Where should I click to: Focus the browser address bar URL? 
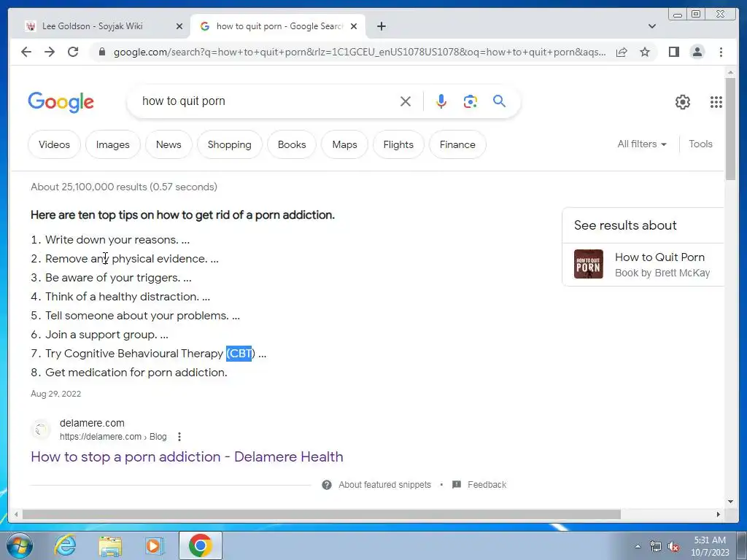click(360, 52)
